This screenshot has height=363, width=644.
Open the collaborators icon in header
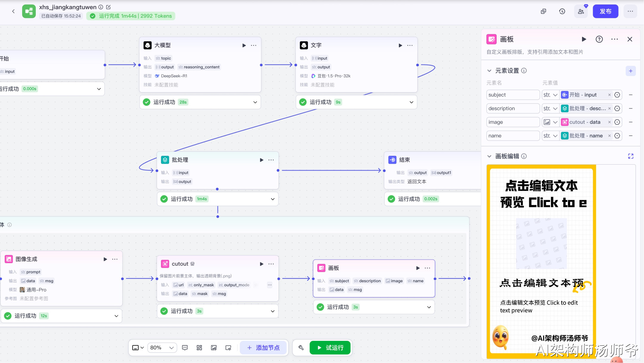(581, 11)
